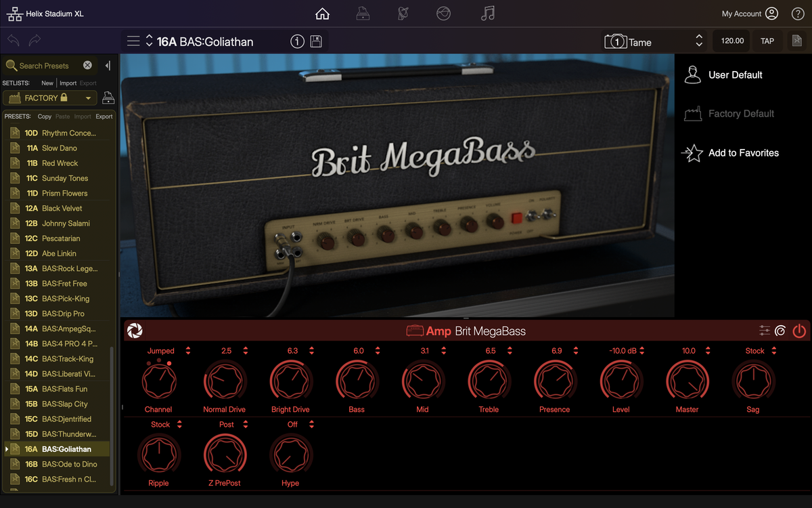Select User Default option
The image size is (812, 508).
click(x=735, y=75)
